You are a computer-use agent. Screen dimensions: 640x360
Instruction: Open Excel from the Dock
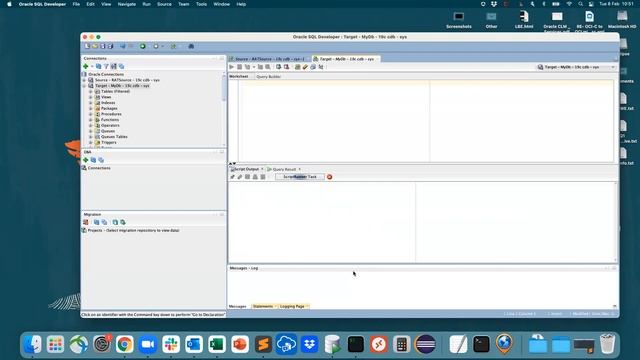tap(217, 344)
